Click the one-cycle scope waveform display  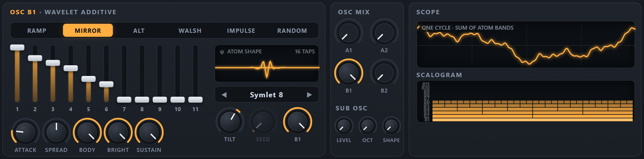click(526, 45)
